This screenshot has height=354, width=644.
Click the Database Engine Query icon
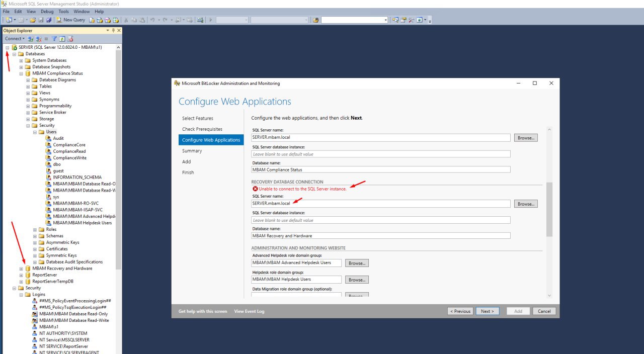pos(92,20)
